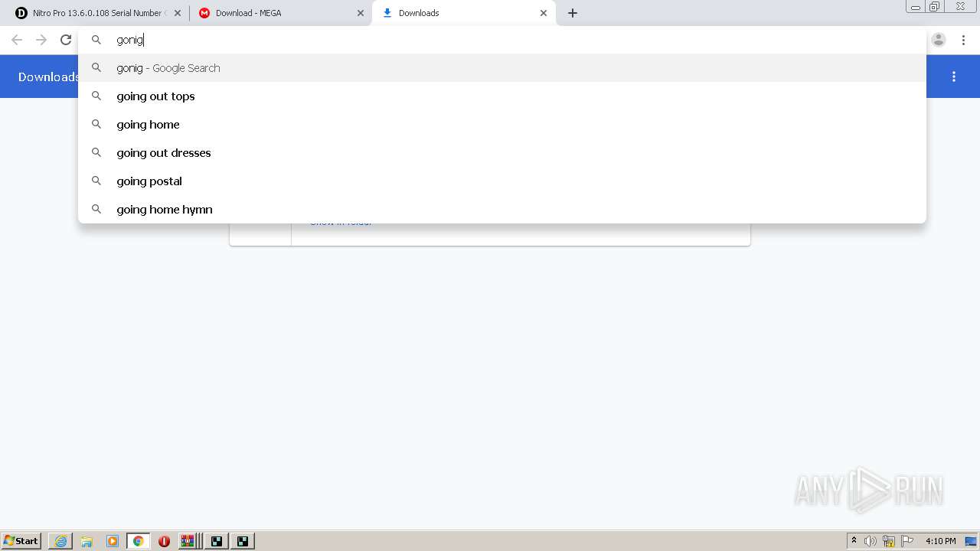Screen dimensions: 980x551
Task: Close the Nitro Pro tab
Action: [178, 13]
